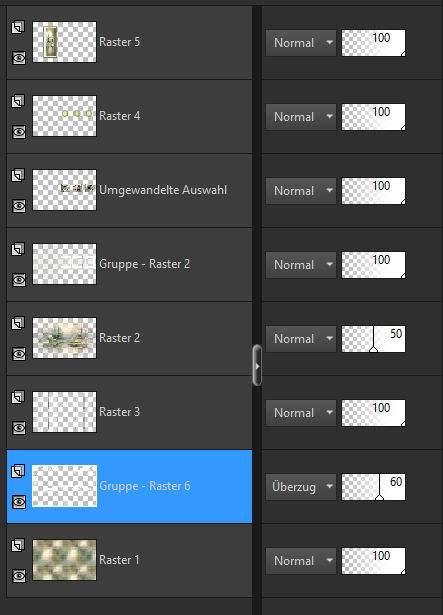Select the Gruppe - Raster 2 layer
Viewport: 443px width, 615px height.
click(x=129, y=264)
